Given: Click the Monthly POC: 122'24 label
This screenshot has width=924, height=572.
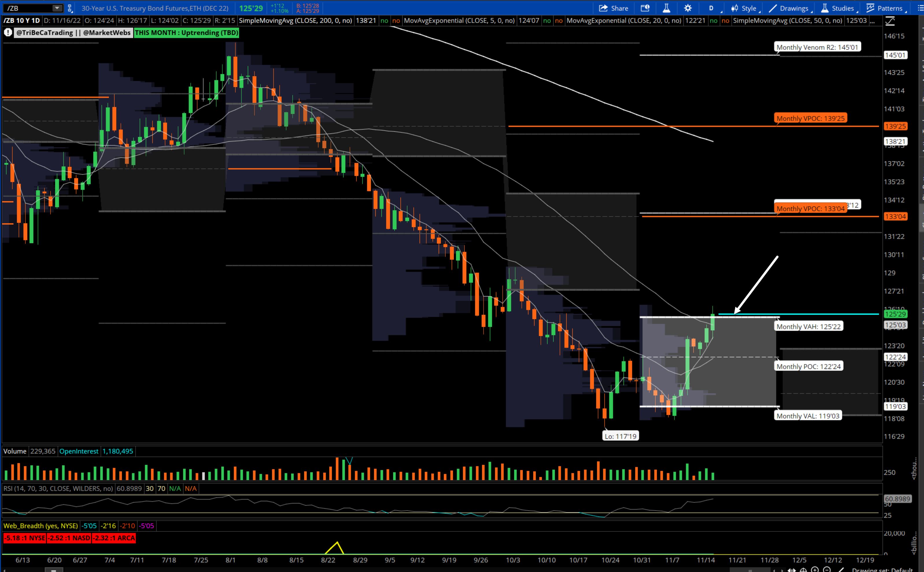Looking at the screenshot, I should tap(808, 366).
